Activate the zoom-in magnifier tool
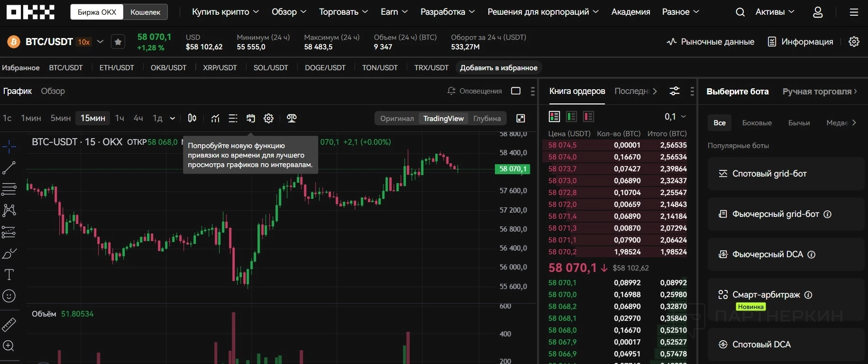This screenshot has width=868, height=364. point(9,346)
